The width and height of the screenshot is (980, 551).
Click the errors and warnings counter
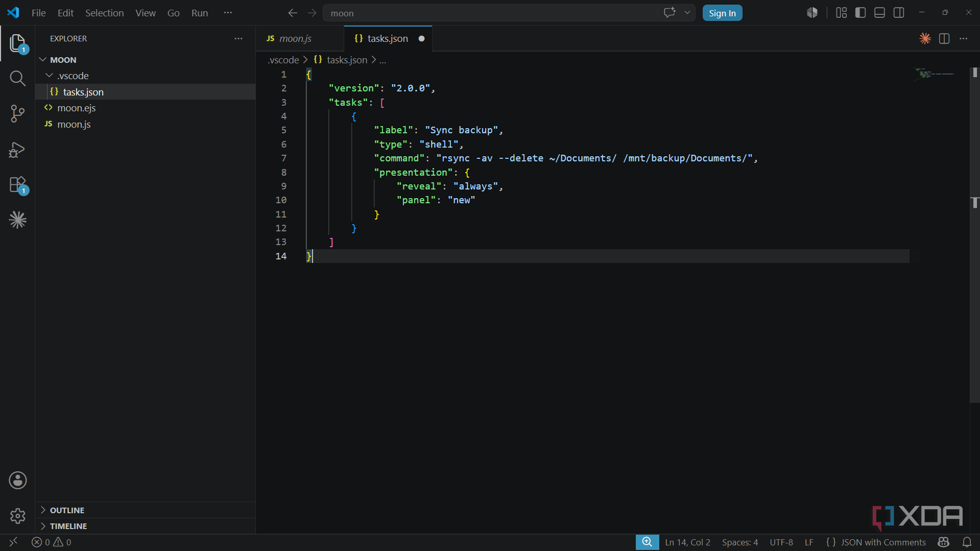tap(52, 542)
